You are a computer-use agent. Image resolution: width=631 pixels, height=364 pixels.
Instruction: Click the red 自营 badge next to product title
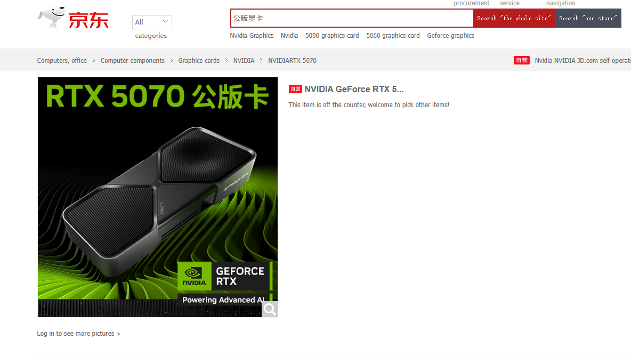[x=295, y=89]
